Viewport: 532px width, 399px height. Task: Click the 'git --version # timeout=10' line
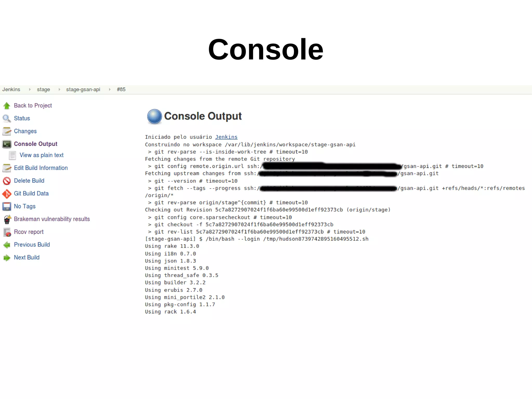(192, 181)
